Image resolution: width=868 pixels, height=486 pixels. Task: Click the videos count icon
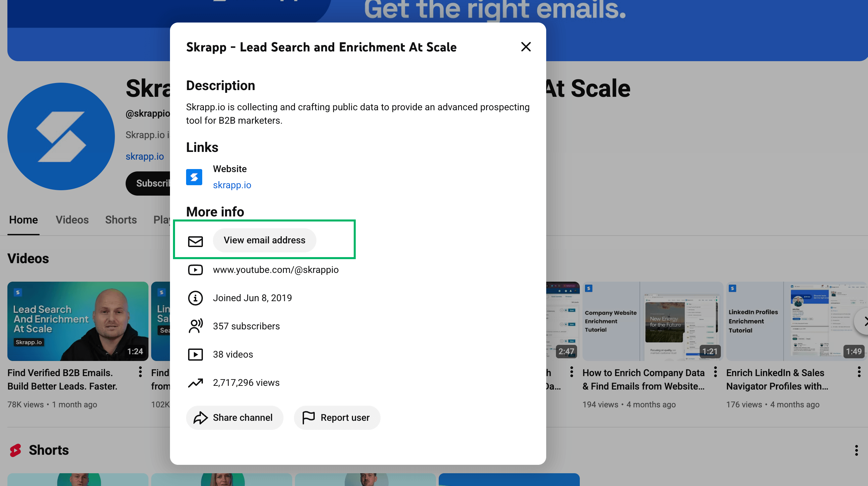pos(195,354)
